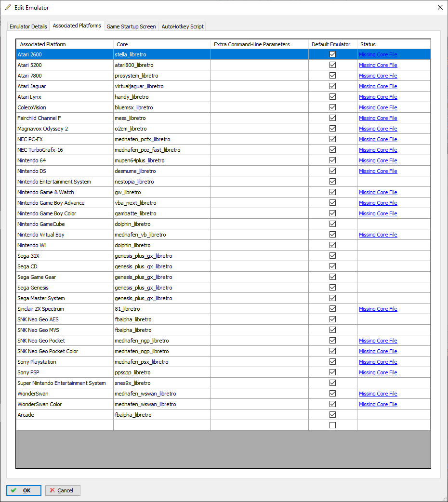Close the Edit Emulator dialog
The width and height of the screenshot is (448, 502).
point(440,7)
